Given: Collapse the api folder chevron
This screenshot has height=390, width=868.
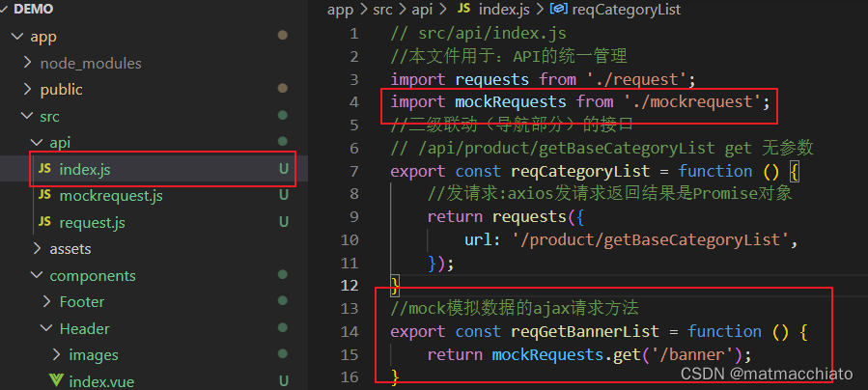Looking at the screenshot, I should [37, 143].
